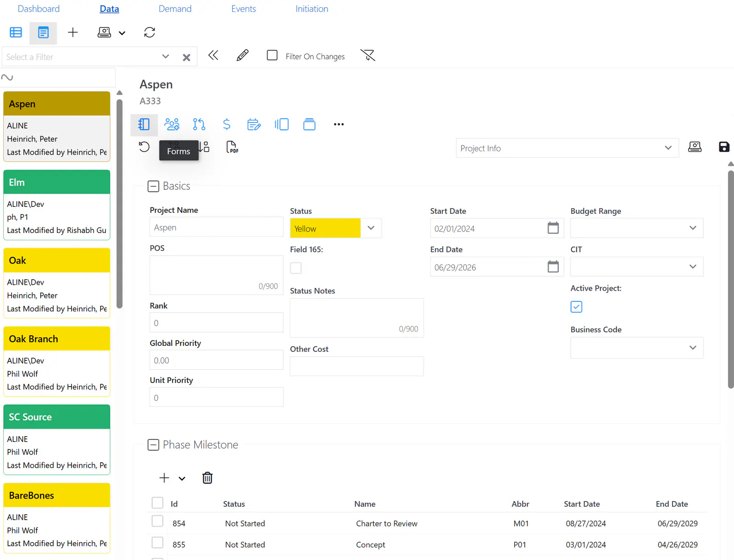
Task: Select milestone row 855 checkbox
Action: pyautogui.click(x=157, y=543)
